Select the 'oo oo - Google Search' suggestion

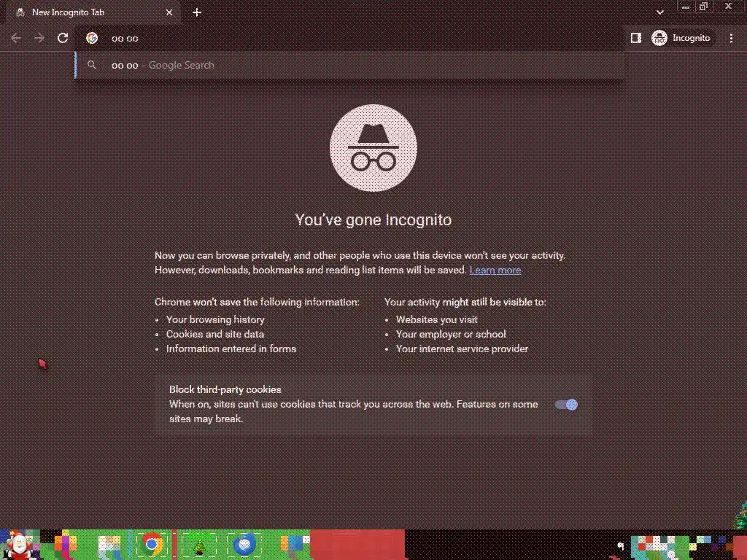pyautogui.click(x=349, y=65)
